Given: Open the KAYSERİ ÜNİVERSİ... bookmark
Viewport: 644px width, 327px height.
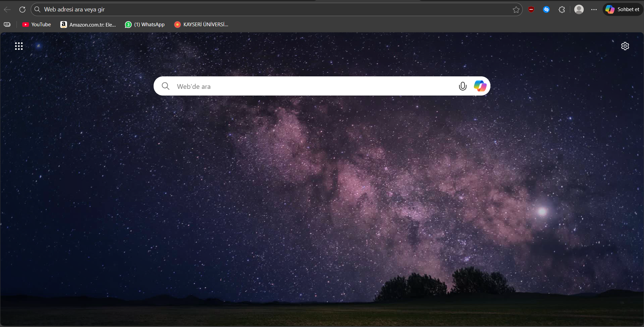Looking at the screenshot, I should (201, 25).
